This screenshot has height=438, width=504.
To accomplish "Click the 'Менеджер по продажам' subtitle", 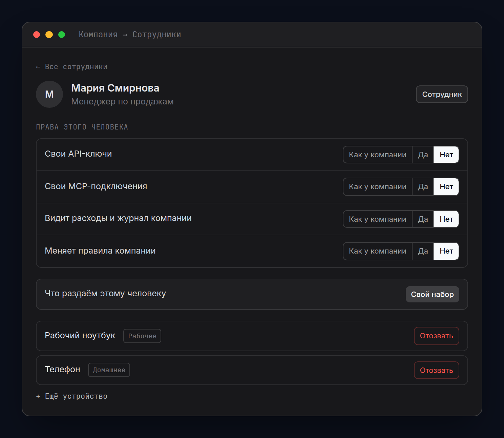I will click(x=122, y=102).
